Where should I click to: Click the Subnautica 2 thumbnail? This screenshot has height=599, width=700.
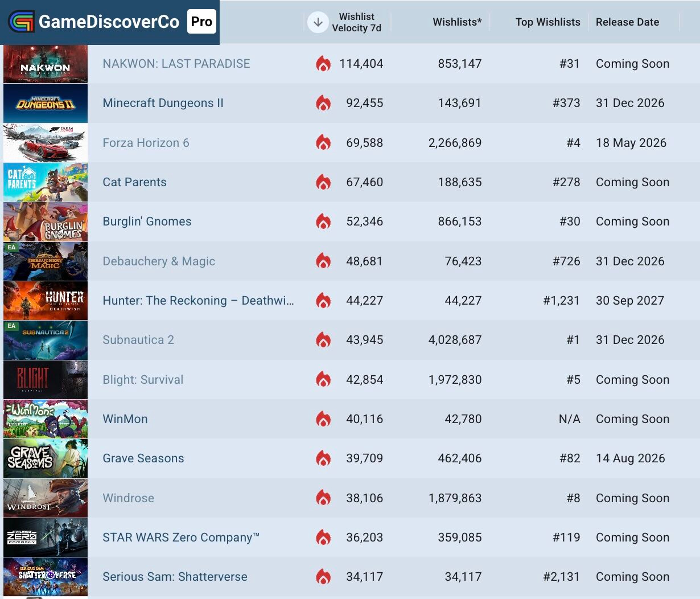[x=46, y=340]
